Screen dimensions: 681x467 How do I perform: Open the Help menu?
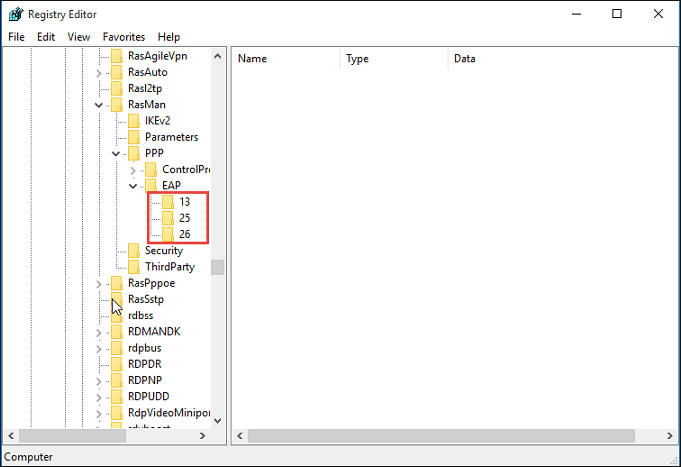click(169, 37)
